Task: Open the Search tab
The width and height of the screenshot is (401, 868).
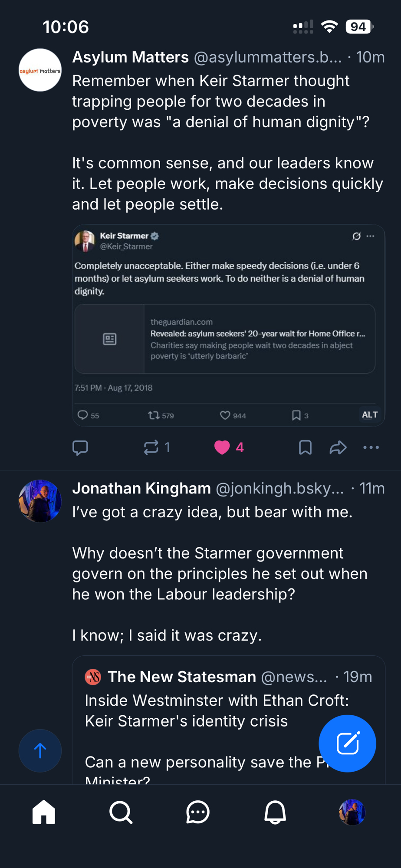Action: pos(121,812)
